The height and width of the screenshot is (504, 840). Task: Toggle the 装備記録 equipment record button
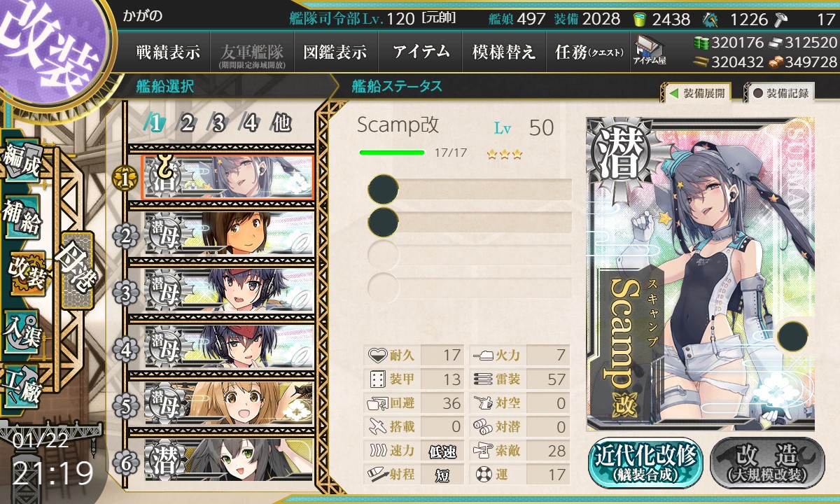pyautogui.click(x=780, y=92)
